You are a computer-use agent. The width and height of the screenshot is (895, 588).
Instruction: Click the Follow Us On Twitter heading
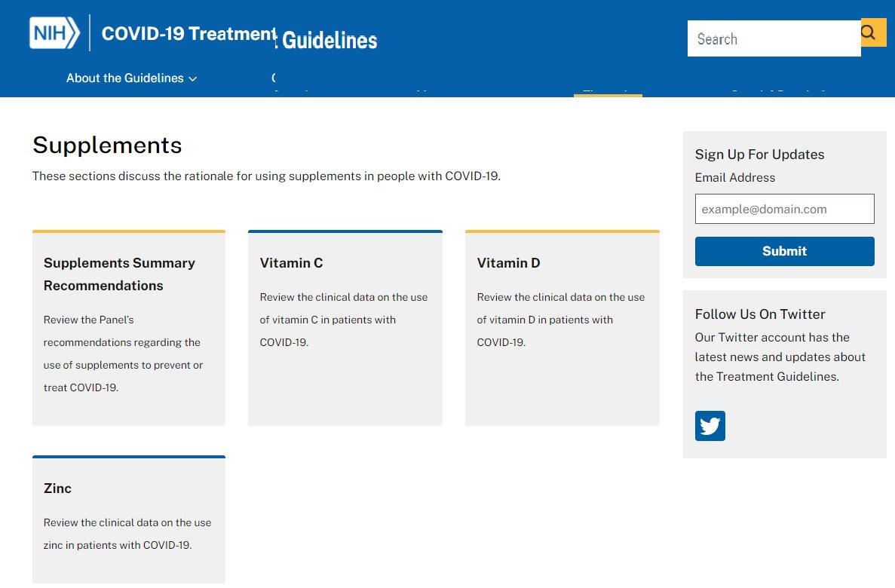tap(759, 314)
